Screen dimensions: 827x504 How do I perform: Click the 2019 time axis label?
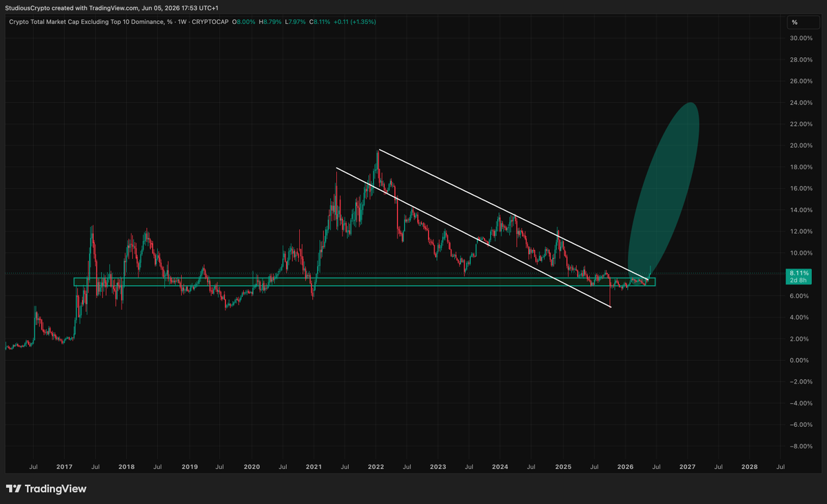pos(189,466)
